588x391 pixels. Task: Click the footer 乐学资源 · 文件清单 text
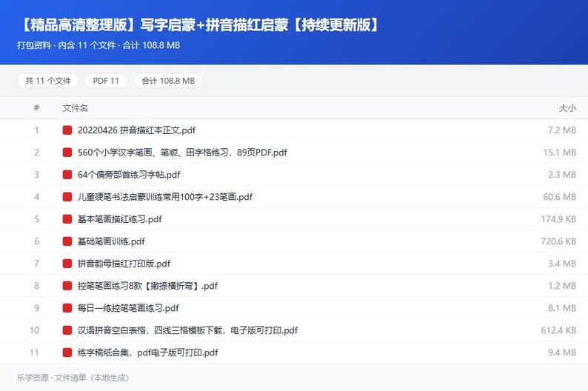73,378
